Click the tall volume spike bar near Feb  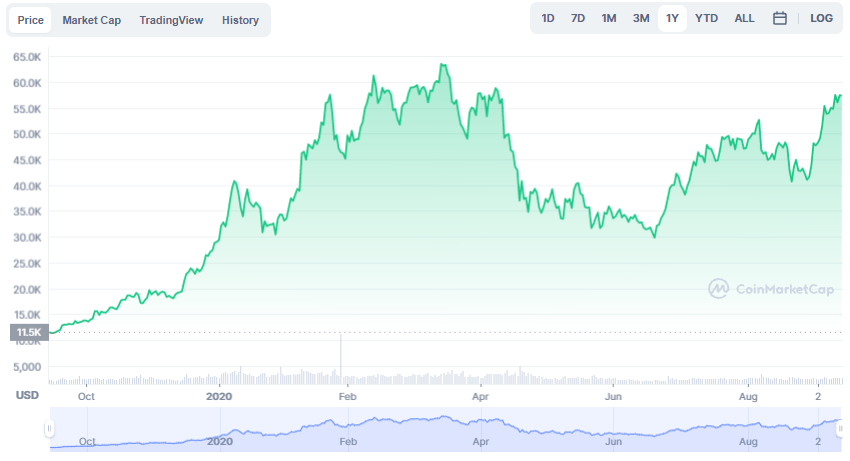coord(341,359)
